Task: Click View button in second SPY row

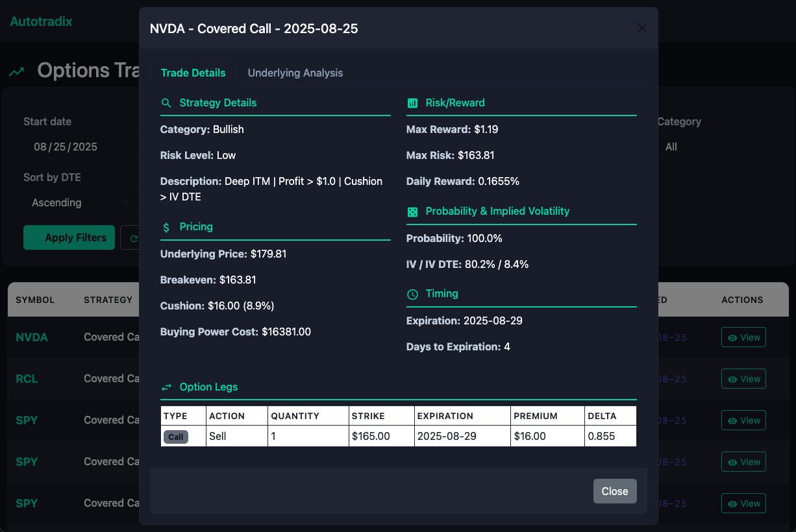Action: click(743, 462)
